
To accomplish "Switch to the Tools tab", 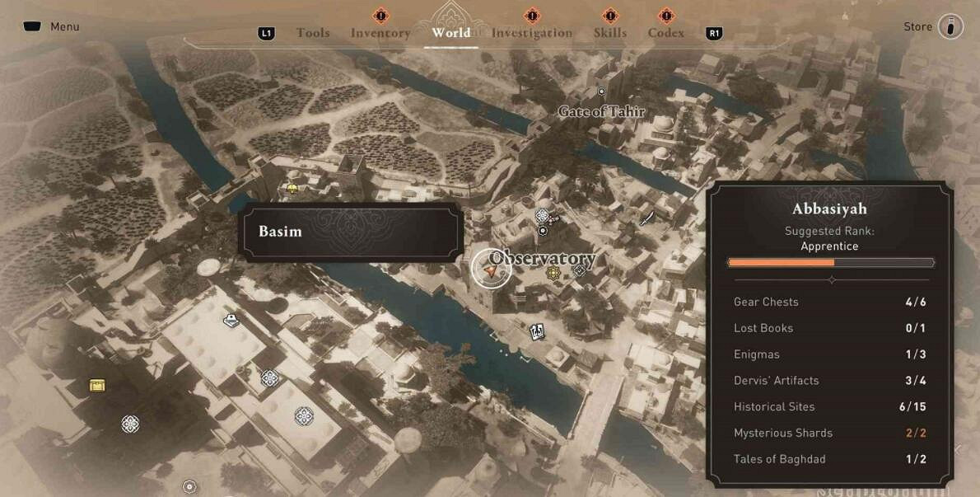I will click(x=312, y=32).
